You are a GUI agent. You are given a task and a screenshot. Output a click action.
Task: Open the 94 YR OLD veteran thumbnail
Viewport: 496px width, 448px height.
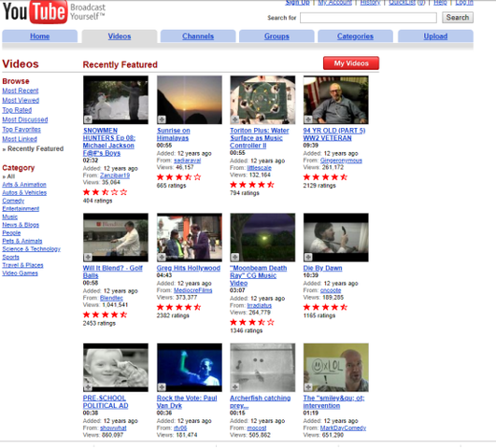[x=335, y=100]
